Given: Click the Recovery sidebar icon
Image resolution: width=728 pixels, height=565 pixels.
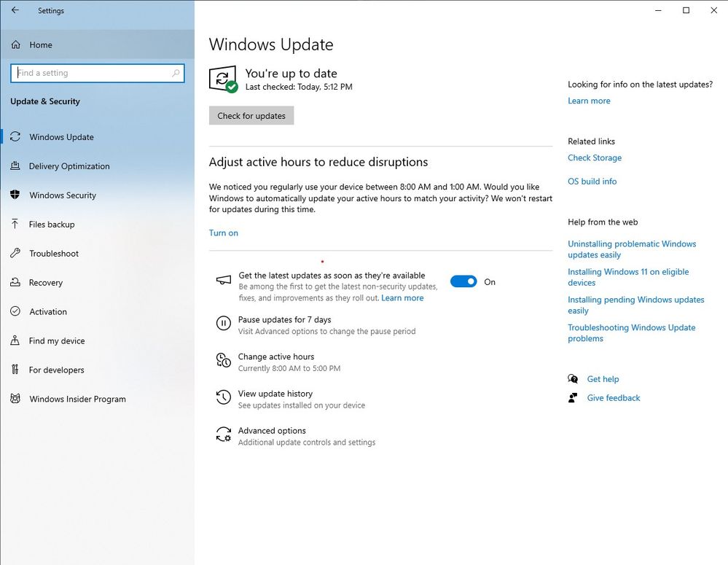Looking at the screenshot, I should pyautogui.click(x=15, y=282).
